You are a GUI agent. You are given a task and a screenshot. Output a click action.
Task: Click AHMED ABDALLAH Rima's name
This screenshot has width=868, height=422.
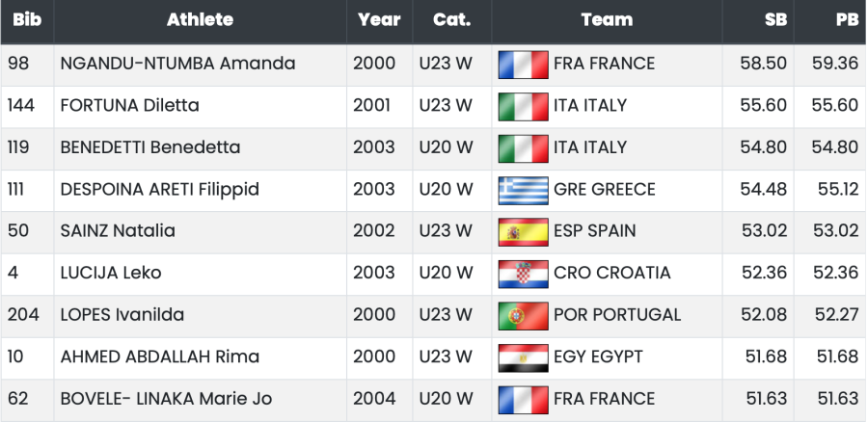coord(159,356)
